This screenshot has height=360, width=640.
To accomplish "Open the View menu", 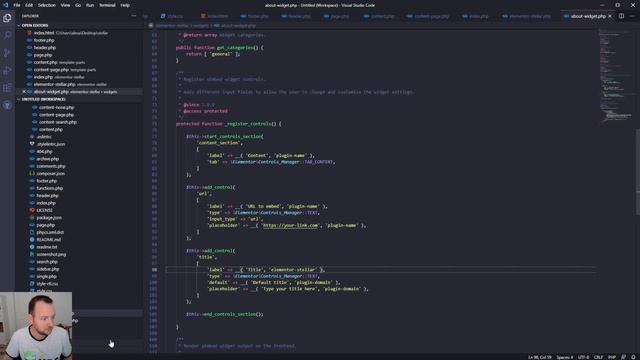I will click(65, 5).
